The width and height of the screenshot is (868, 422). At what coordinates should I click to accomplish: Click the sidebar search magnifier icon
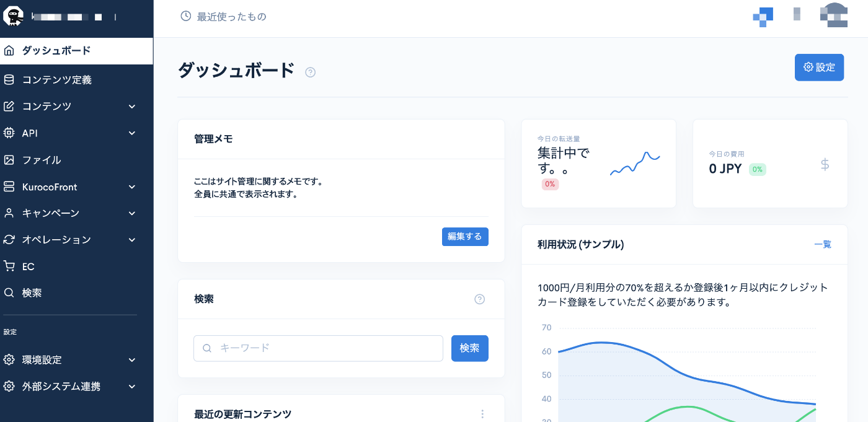9,292
